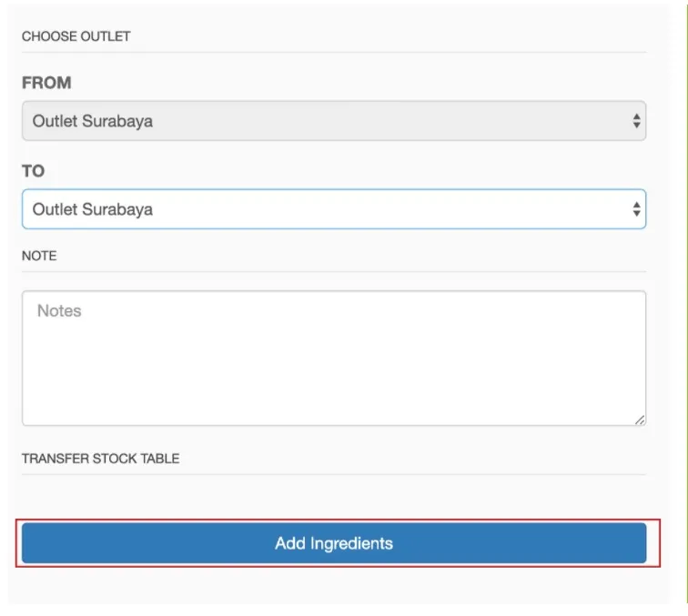Open the TO outlet dropdown
The height and width of the screenshot is (616, 688).
[334, 209]
